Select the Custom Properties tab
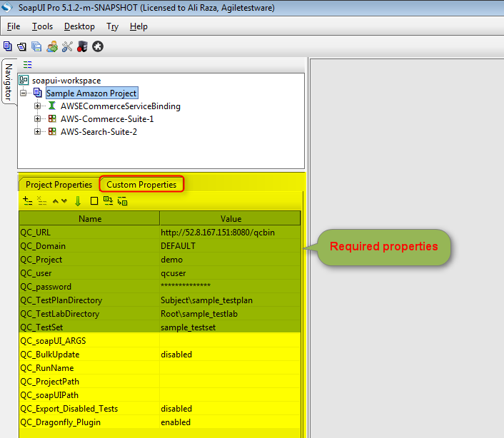Screen dimensions: 504x438 pos(141,184)
